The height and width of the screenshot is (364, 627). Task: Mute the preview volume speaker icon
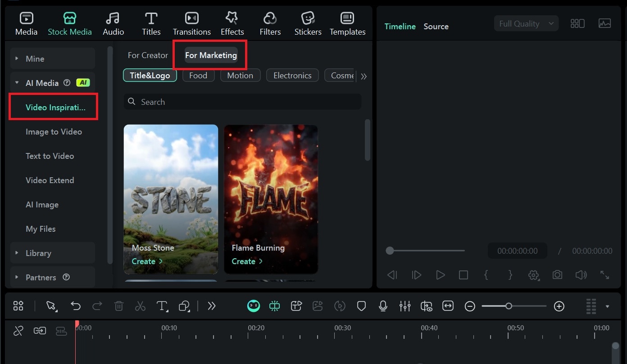click(x=581, y=275)
